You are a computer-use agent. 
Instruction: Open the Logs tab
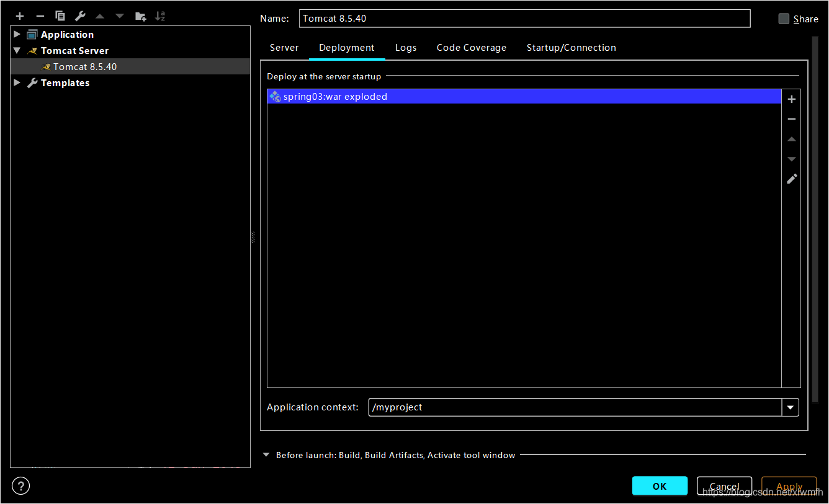tap(406, 48)
